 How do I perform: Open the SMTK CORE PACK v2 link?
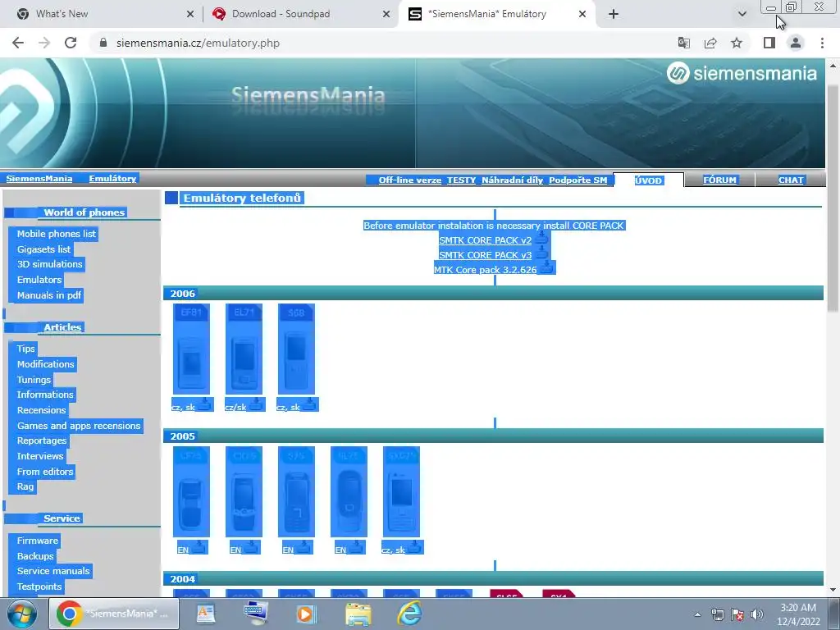[x=486, y=240]
